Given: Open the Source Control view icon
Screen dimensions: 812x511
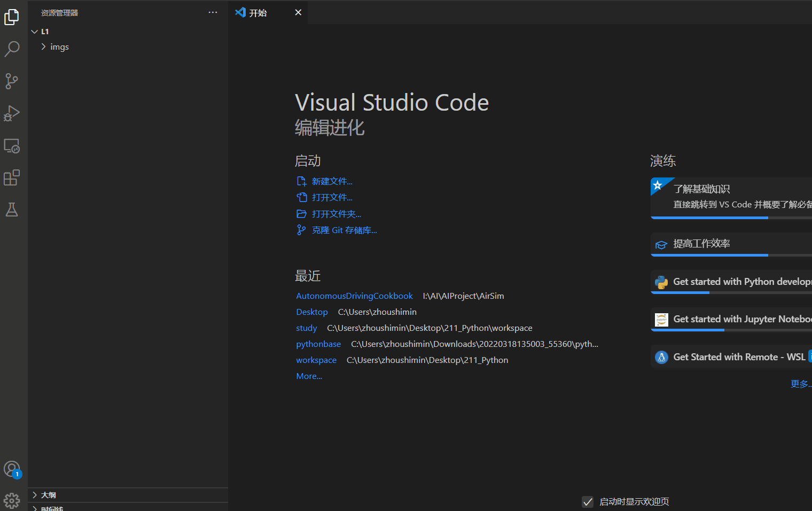Looking at the screenshot, I should click(12, 81).
